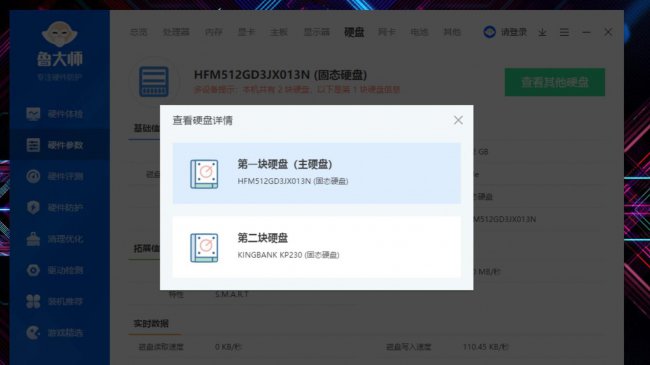Click the HFM512GD3JX013N (固态硬盘) page title

280,75
